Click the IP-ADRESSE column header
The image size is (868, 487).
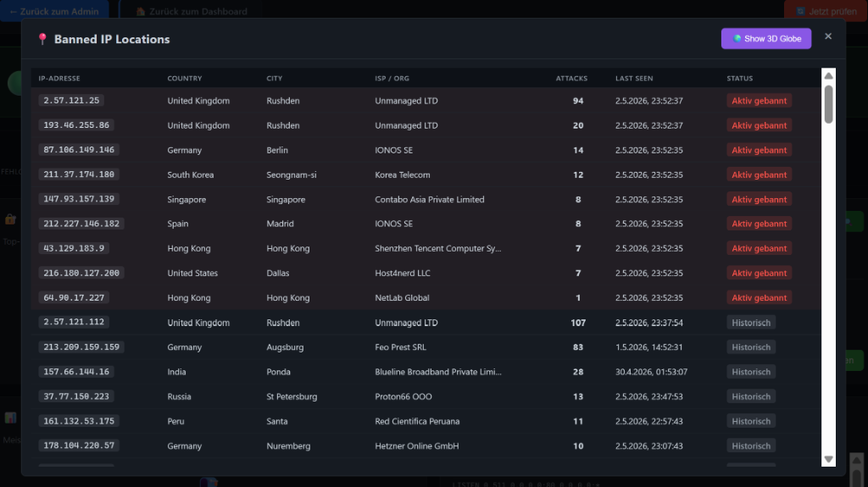(x=59, y=79)
